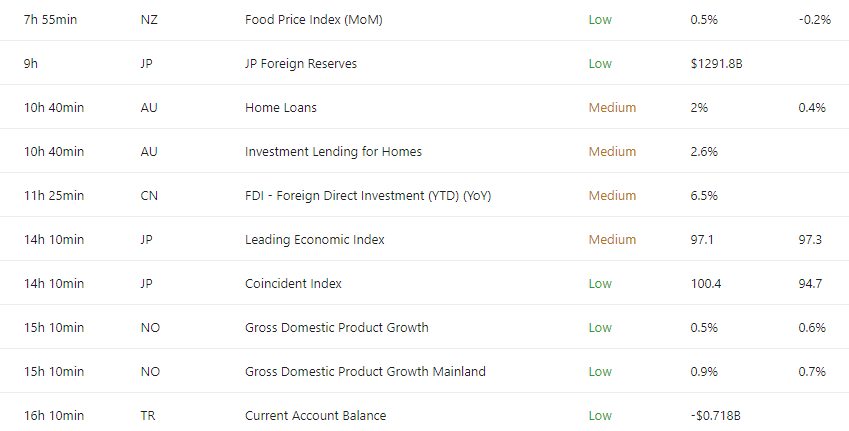Viewport: 849px width, 431px height.
Task: Click the $1291.8B previous value
Action: point(715,64)
